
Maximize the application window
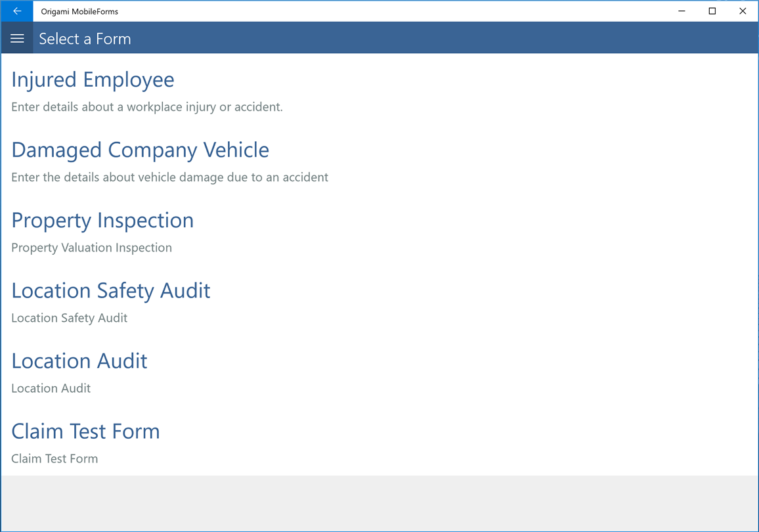click(x=712, y=11)
